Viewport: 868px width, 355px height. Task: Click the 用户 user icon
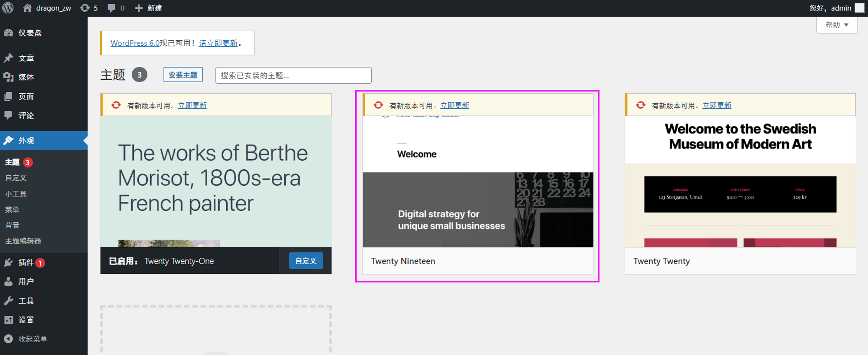pyautogui.click(x=8, y=281)
